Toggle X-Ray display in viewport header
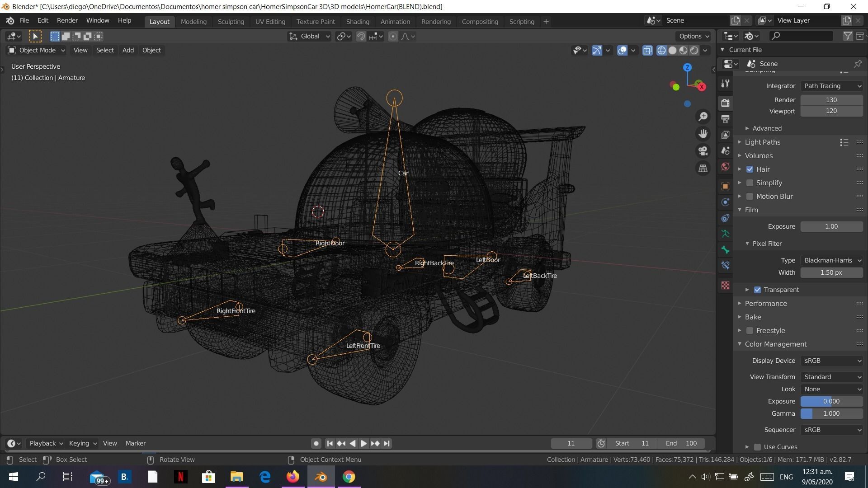 [x=647, y=50]
